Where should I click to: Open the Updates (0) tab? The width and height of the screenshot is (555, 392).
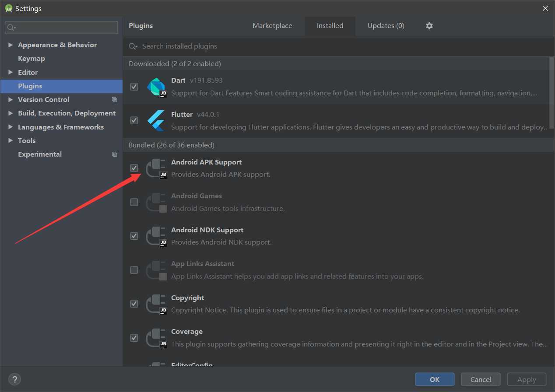coord(386,26)
